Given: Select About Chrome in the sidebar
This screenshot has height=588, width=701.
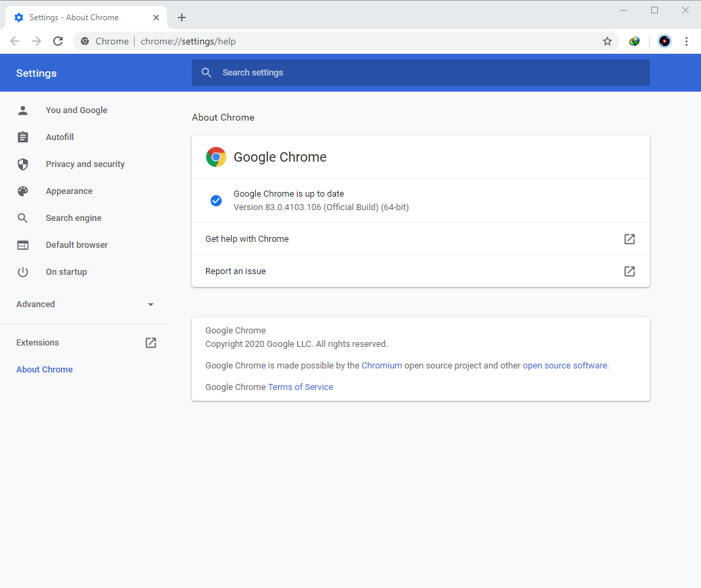Looking at the screenshot, I should click(x=44, y=369).
